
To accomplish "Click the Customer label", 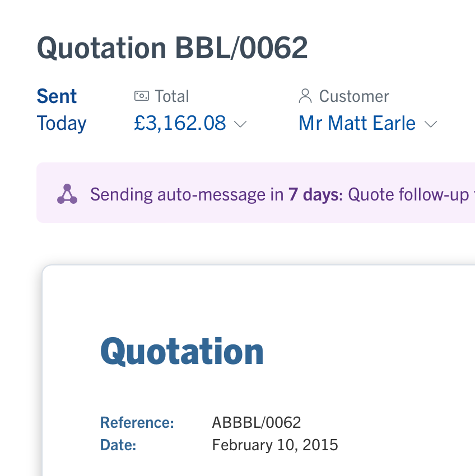I will pyautogui.click(x=354, y=96).
